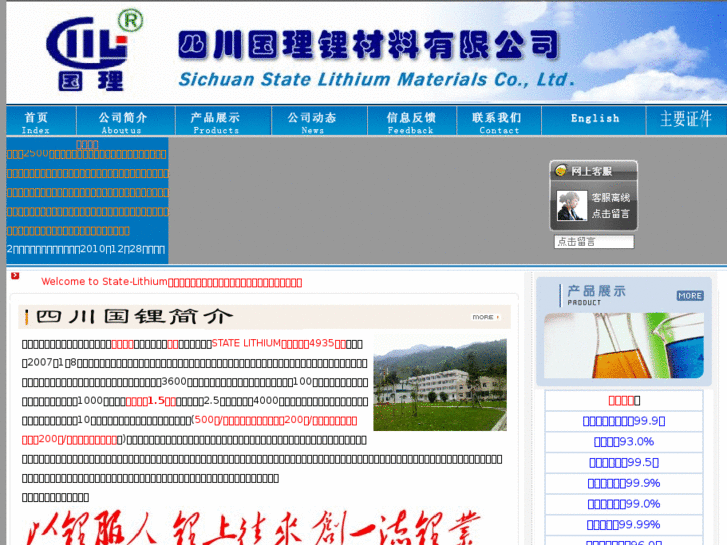Screen dimensions: 727x545
Task: Open 信息反馈 Feedback page
Action: coord(411,122)
